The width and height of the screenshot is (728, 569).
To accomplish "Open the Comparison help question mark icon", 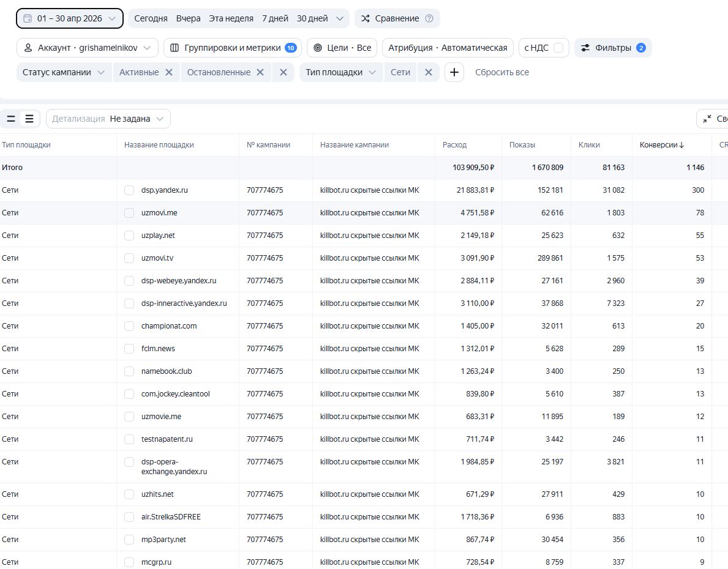I will (429, 18).
